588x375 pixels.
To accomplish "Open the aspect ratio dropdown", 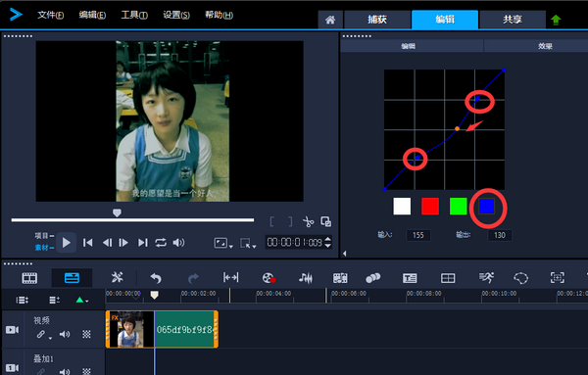I will (x=223, y=244).
